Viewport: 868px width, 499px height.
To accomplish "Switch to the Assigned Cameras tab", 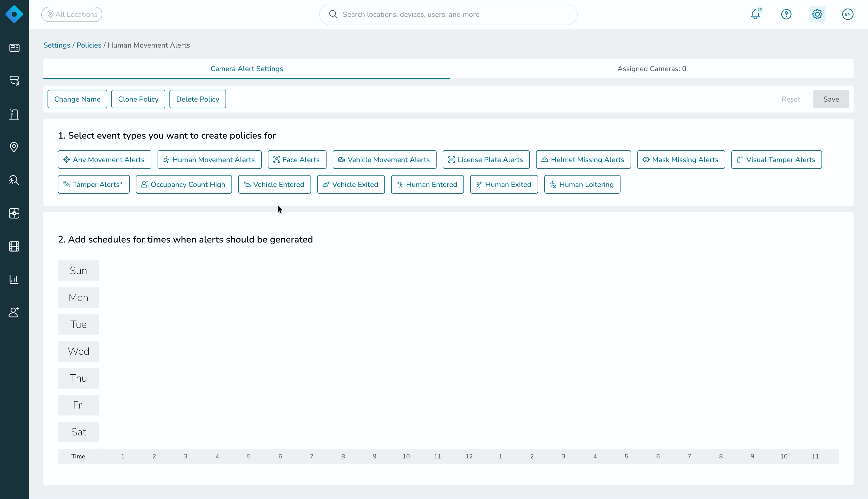I will [652, 69].
